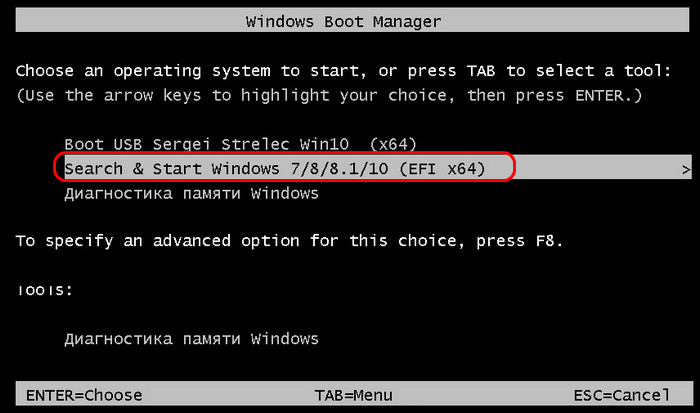700x413 pixels.
Task: Click ESC=Cancel in the bottom bar
Action: click(x=622, y=395)
